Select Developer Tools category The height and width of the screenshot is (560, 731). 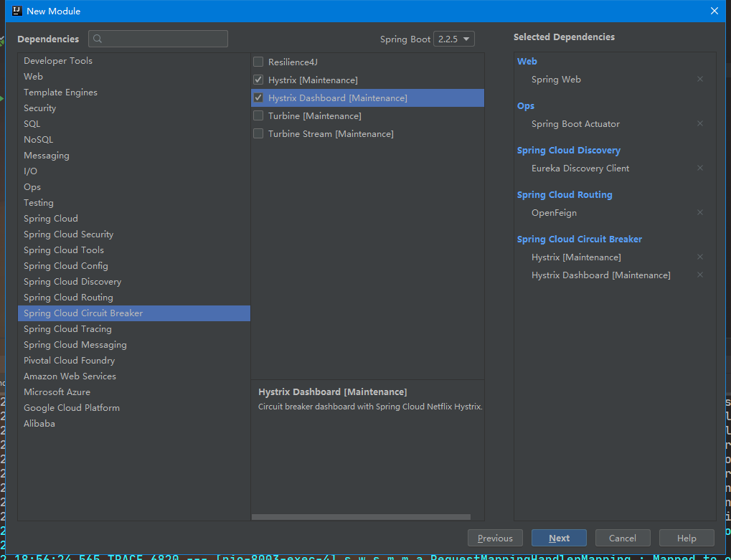(x=134, y=60)
